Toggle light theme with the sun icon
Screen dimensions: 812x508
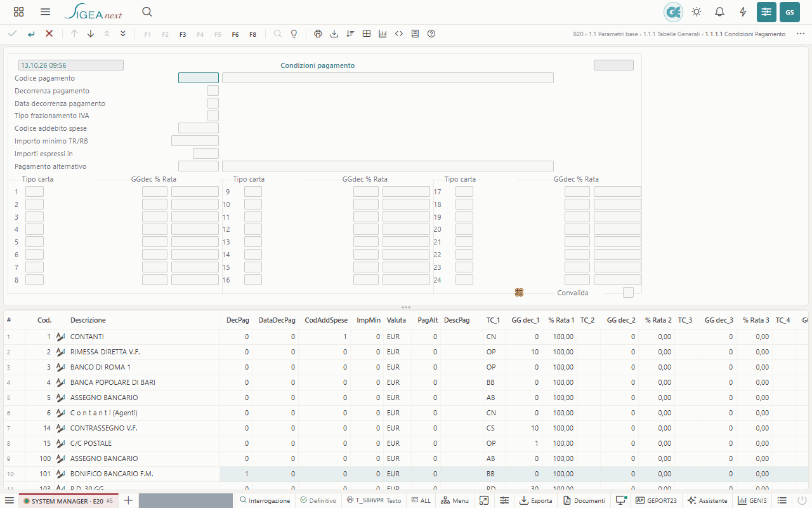tap(697, 12)
